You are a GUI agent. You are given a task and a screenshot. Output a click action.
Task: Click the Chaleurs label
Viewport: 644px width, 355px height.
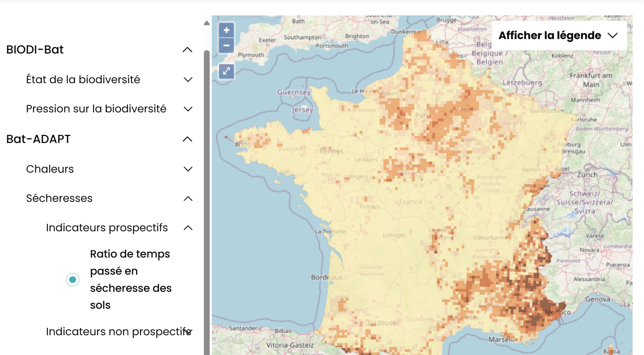click(50, 169)
